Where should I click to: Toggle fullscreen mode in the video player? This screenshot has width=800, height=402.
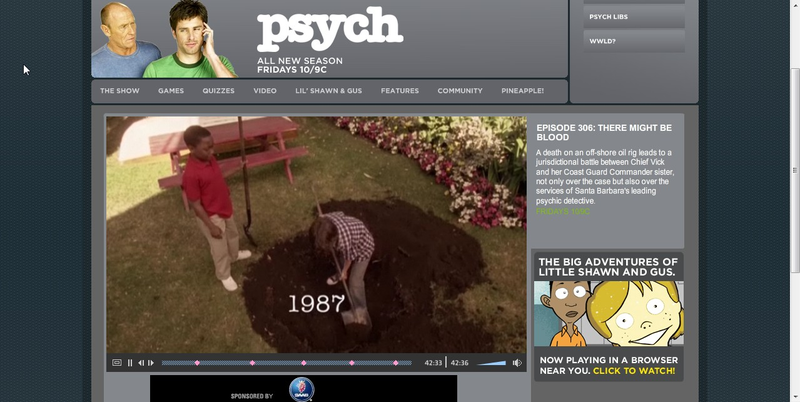coord(117,363)
